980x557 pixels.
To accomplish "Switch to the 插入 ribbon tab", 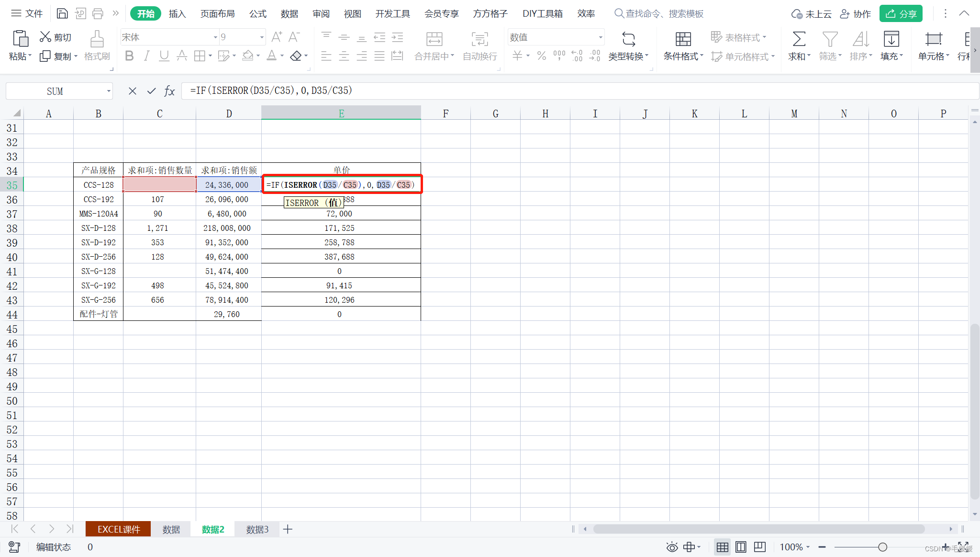I will click(x=177, y=13).
